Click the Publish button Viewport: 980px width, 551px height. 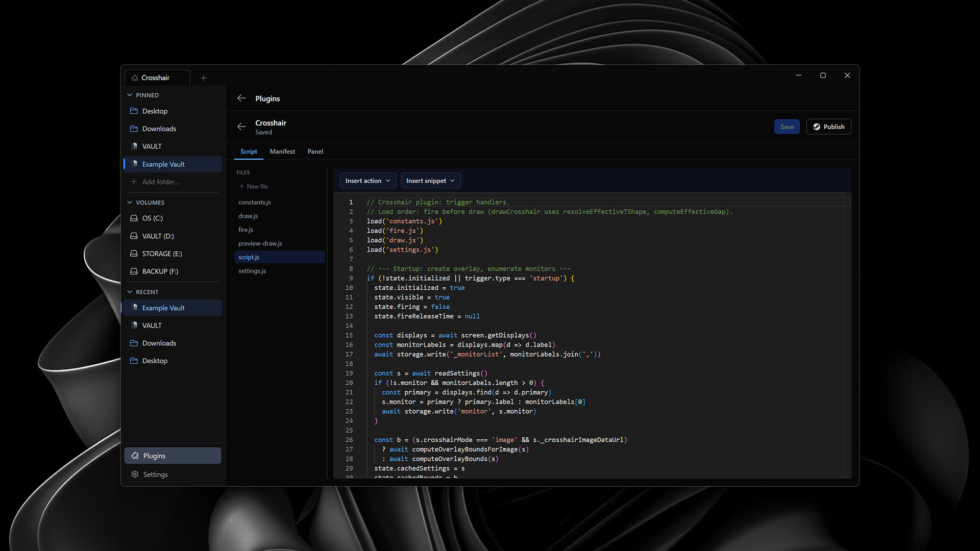[x=828, y=127]
